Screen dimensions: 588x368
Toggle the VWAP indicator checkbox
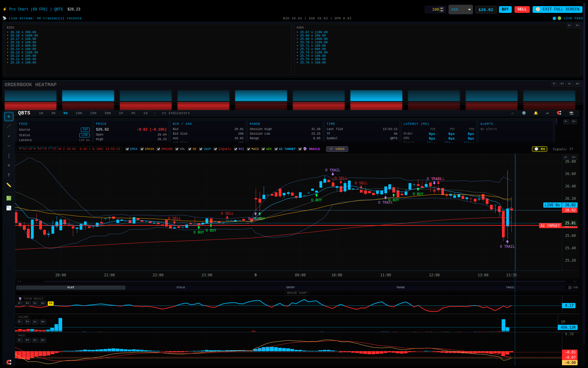(x=201, y=149)
